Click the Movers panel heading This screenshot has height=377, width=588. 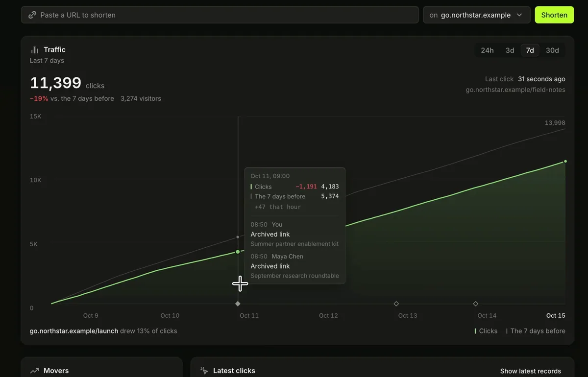point(56,371)
